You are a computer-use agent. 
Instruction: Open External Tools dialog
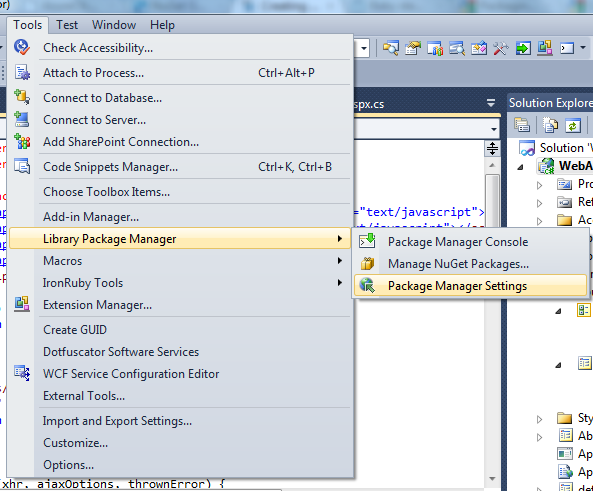(x=180, y=396)
